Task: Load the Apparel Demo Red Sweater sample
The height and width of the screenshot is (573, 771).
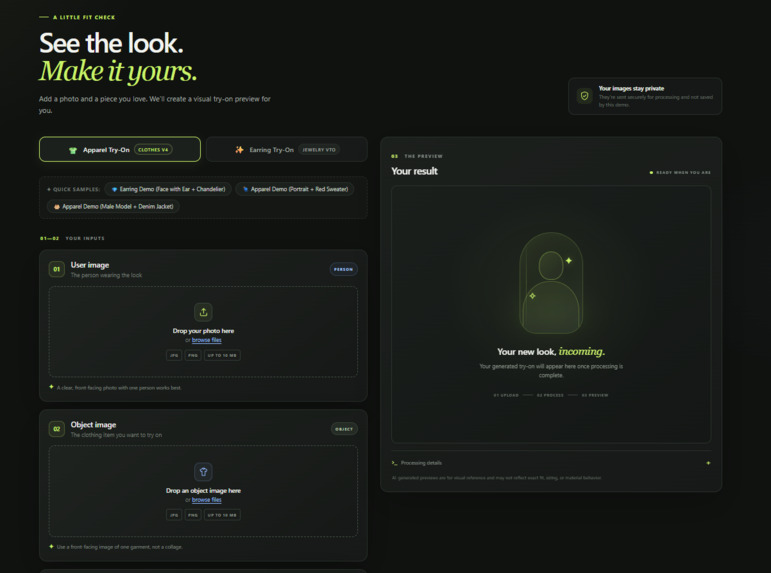Action: tap(295, 189)
